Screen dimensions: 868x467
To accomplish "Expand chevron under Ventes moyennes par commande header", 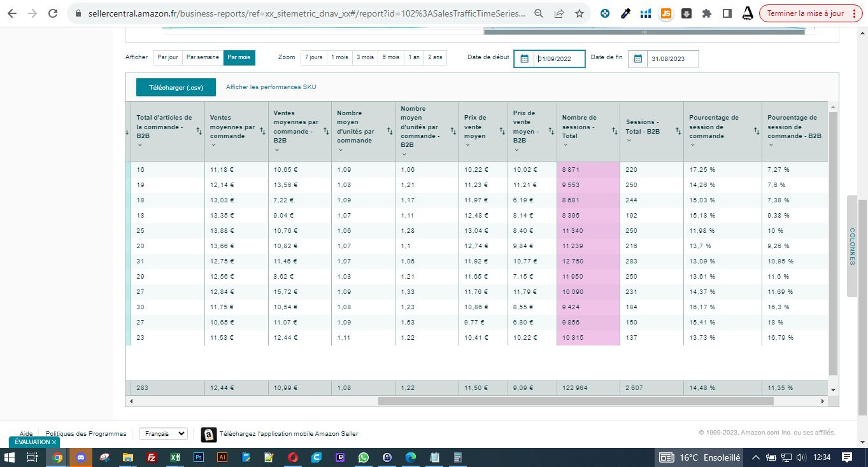I will point(213,145).
